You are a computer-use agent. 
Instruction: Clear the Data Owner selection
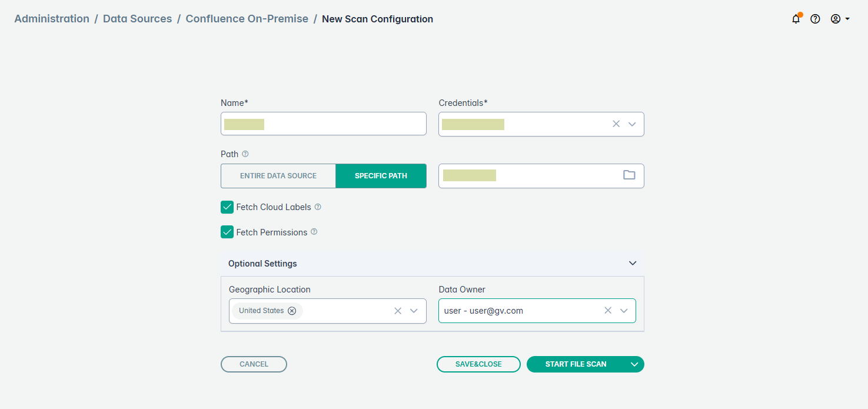(x=608, y=311)
